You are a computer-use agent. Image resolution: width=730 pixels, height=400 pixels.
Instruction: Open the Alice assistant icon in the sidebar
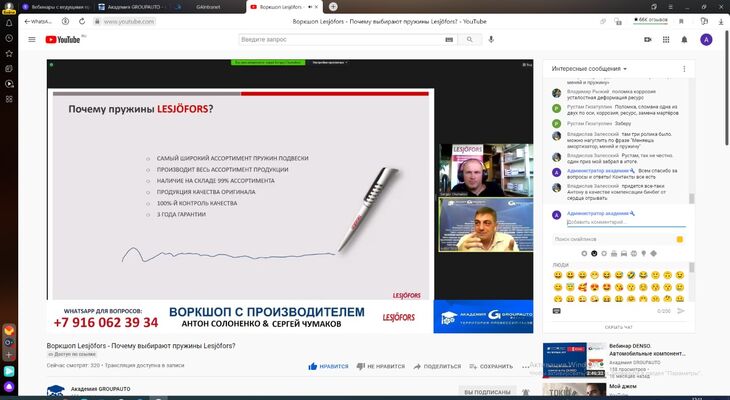coord(9,386)
